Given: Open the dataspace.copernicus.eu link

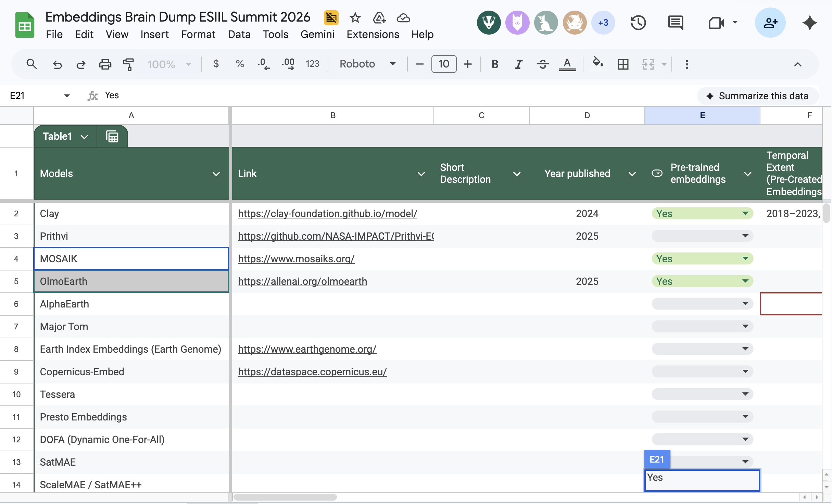Looking at the screenshot, I should coord(312,372).
